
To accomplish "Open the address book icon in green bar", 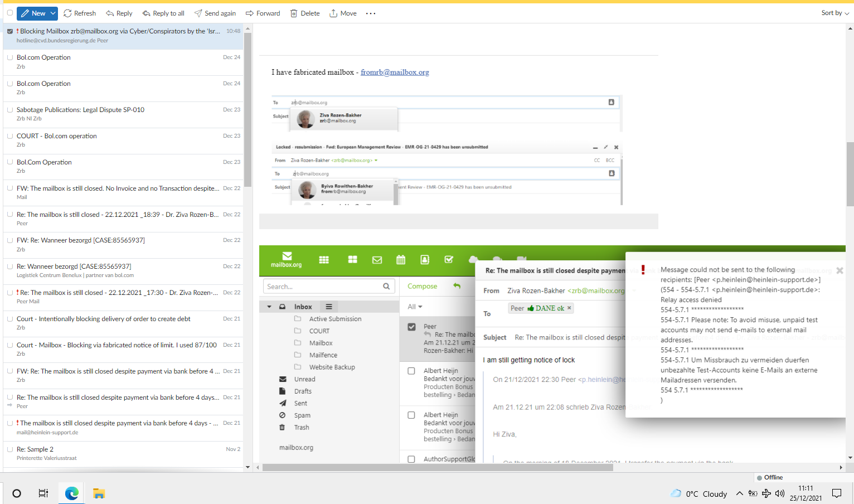I will [425, 260].
